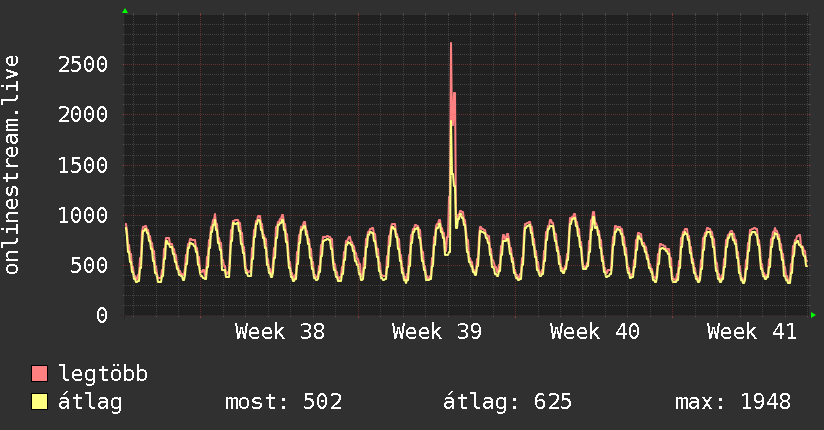This screenshot has height=430, width=824.
Task: Click the 2500 y-axis label
Action: 83,65
